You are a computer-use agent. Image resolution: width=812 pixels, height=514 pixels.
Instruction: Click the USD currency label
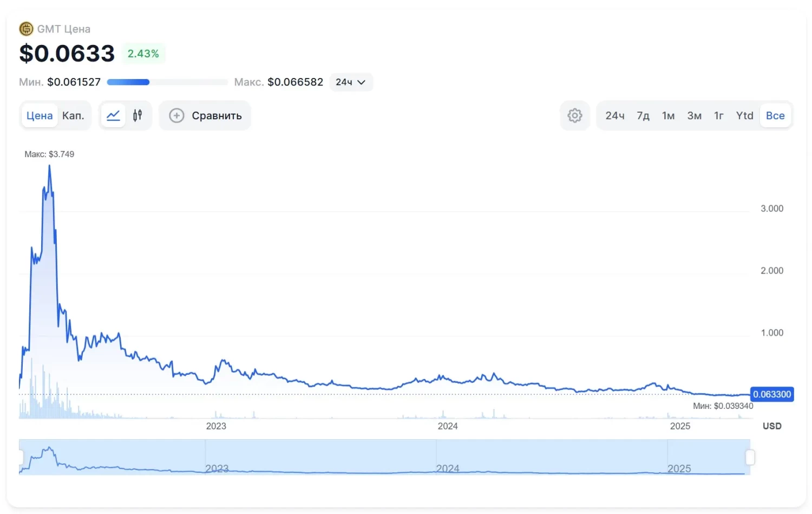(772, 426)
